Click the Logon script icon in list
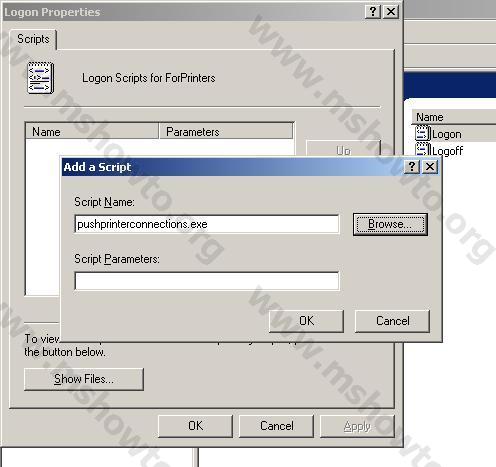Image resolution: width=496 pixels, height=467 pixels. pyautogui.click(x=423, y=134)
